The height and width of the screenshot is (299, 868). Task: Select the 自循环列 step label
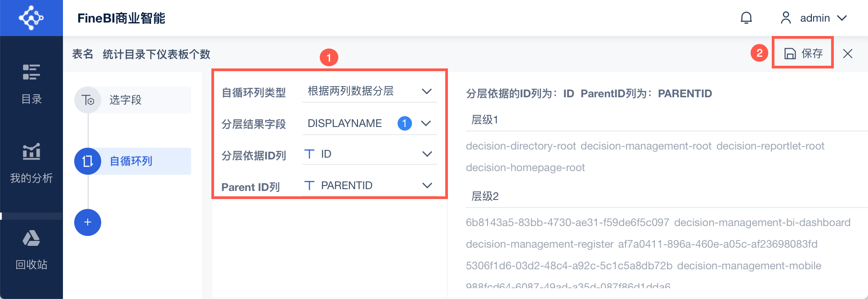tap(131, 161)
